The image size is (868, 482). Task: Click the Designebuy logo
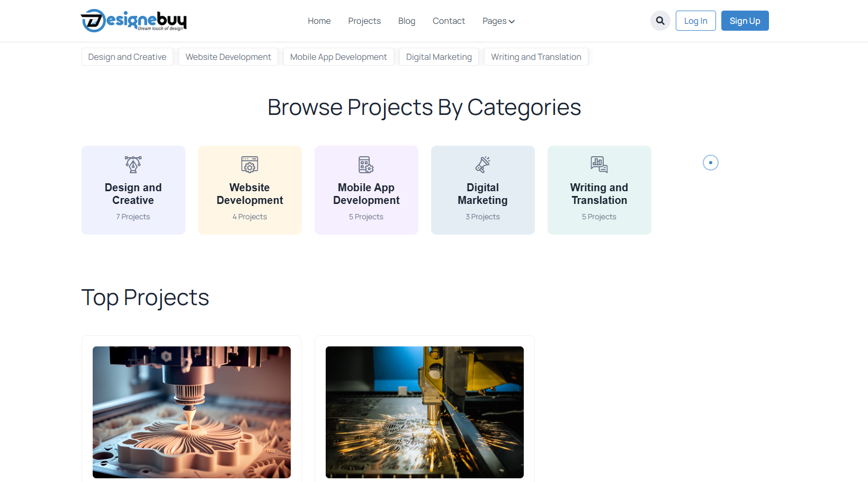tap(133, 21)
